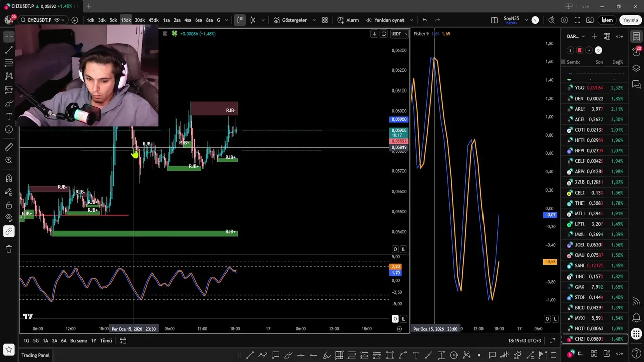Open the go-to-date calendar icon

click(123, 341)
